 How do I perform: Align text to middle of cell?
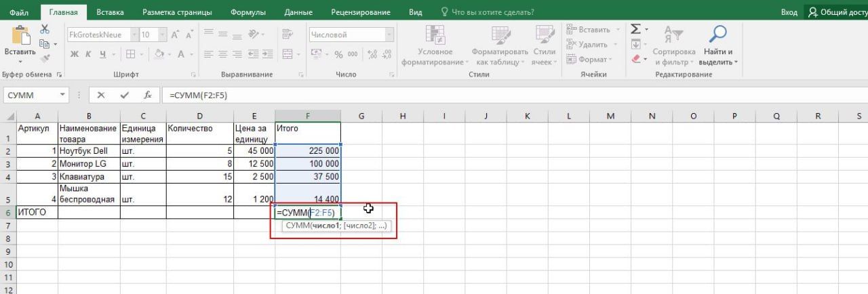224,34
